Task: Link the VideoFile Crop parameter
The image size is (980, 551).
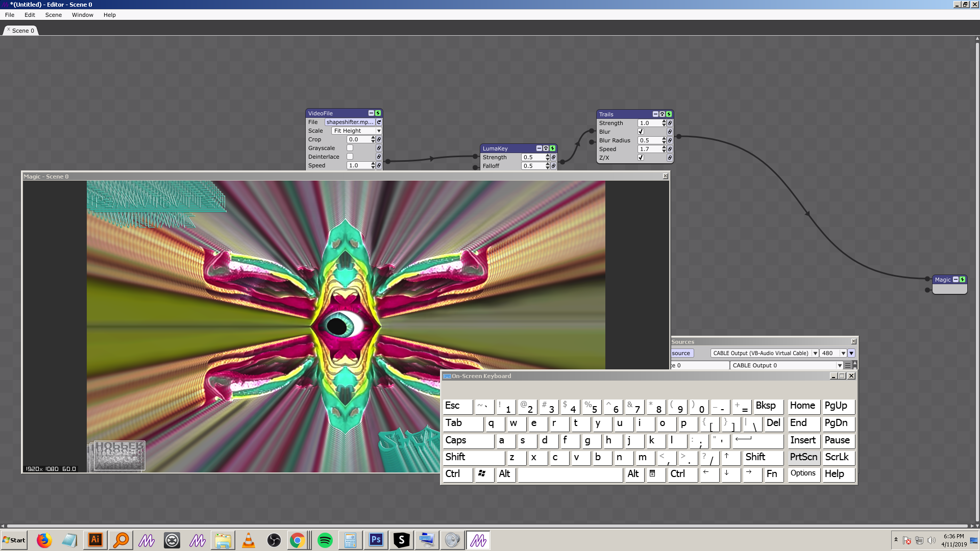Action: click(379, 140)
